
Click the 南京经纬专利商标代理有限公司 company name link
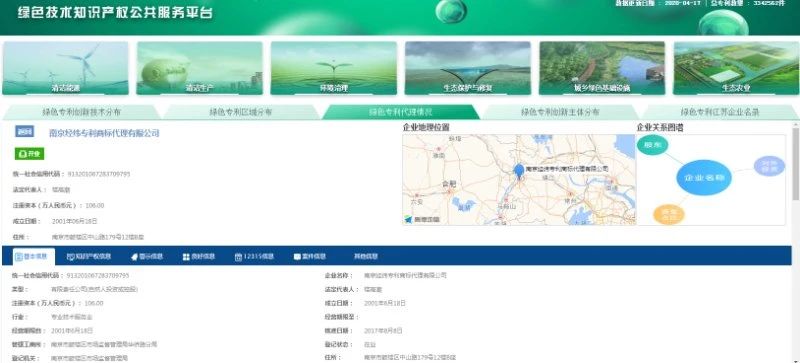[x=104, y=133]
